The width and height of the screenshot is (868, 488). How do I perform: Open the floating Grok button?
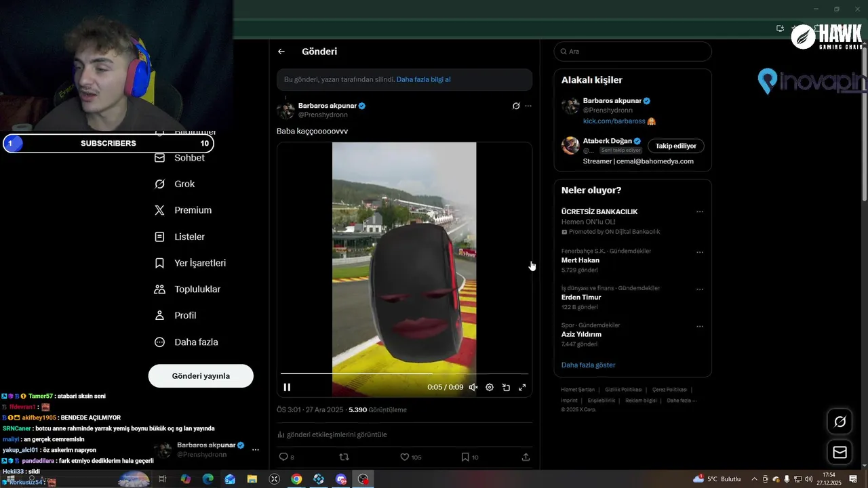click(x=840, y=422)
